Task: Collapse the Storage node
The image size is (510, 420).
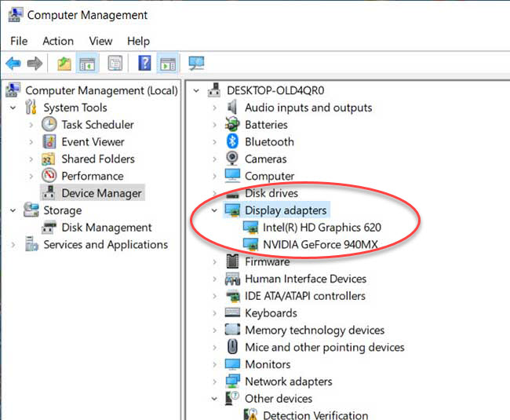Action: 13,210
